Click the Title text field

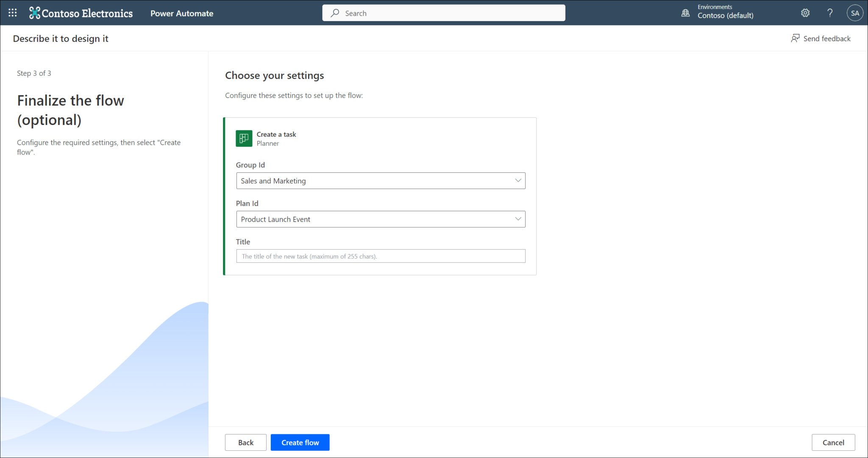click(x=381, y=256)
